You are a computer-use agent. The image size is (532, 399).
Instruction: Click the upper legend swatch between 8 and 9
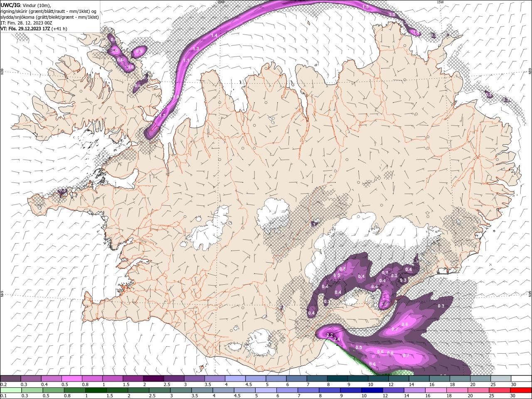(337, 379)
